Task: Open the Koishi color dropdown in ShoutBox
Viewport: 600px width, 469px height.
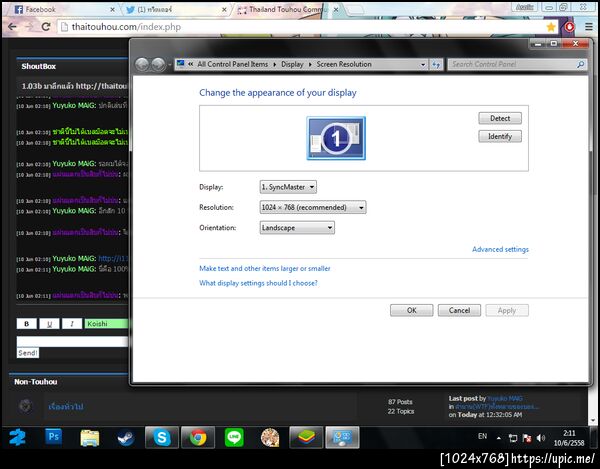Action: [106, 324]
